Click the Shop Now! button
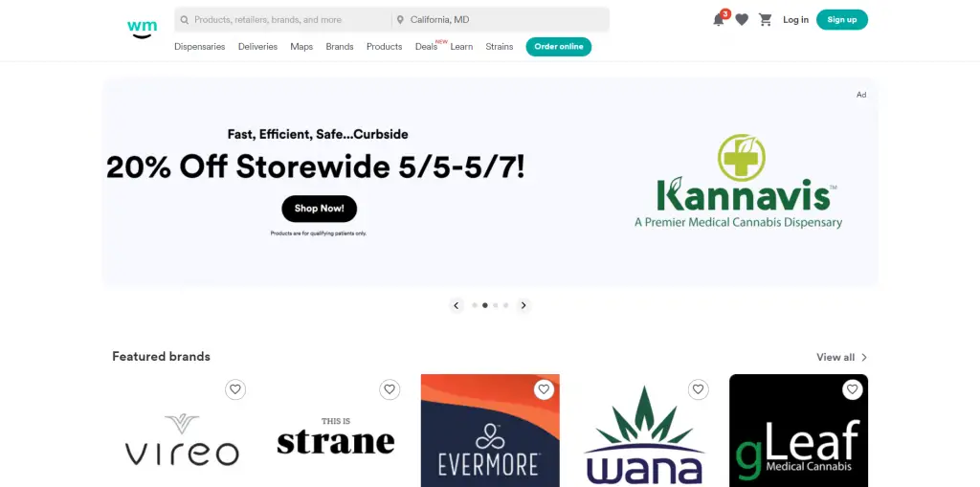The width and height of the screenshot is (980, 487). (x=320, y=209)
